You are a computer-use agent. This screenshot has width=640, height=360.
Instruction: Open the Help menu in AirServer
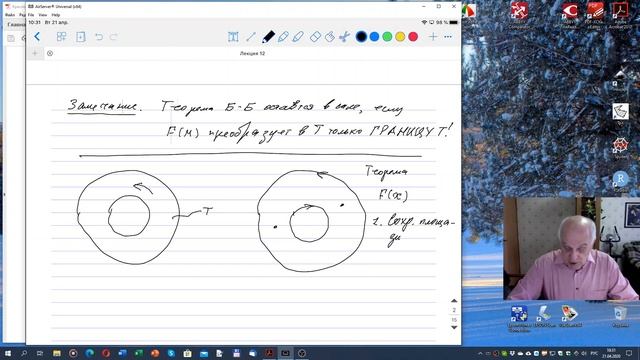click(56, 15)
